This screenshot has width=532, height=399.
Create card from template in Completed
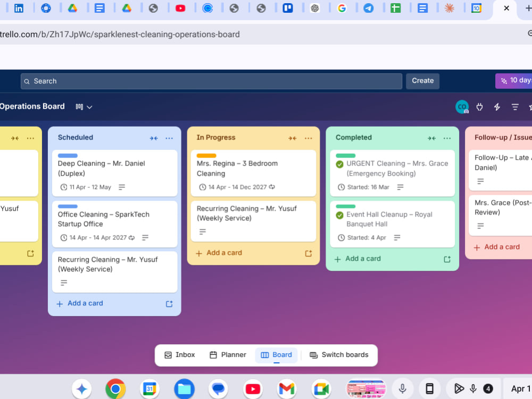point(447,259)
